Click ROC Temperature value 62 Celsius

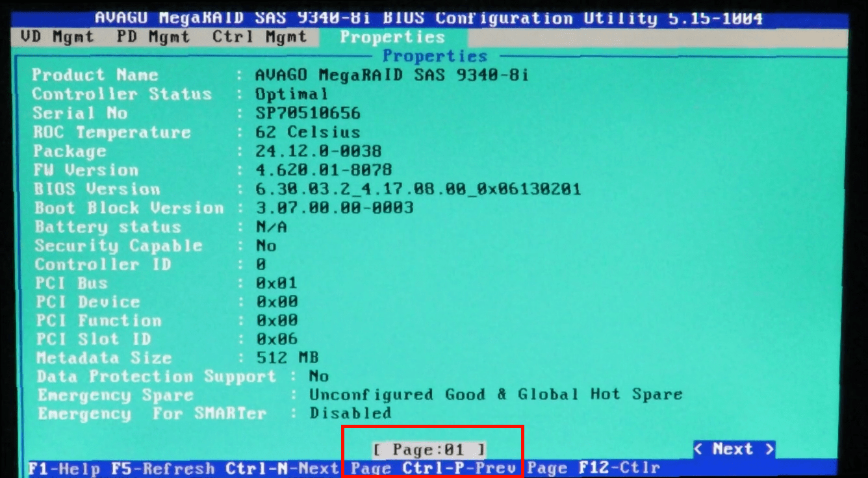307,132
